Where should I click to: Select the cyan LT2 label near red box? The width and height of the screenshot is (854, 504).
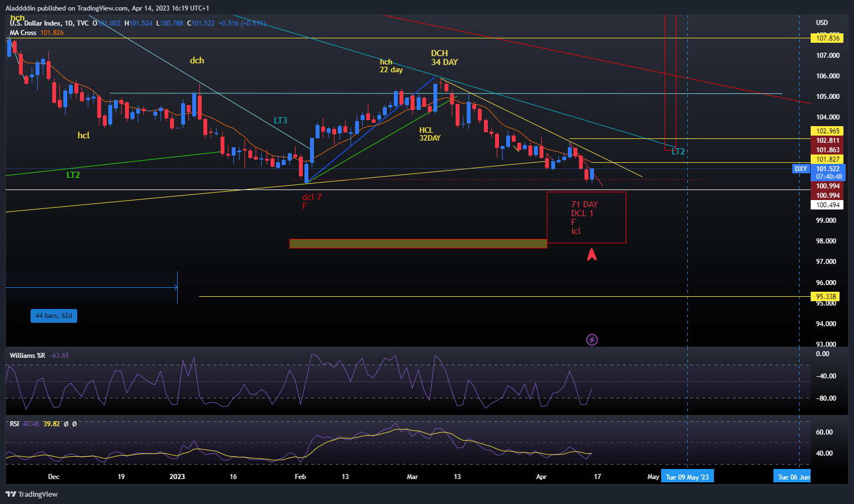click(x=678, y=151)
